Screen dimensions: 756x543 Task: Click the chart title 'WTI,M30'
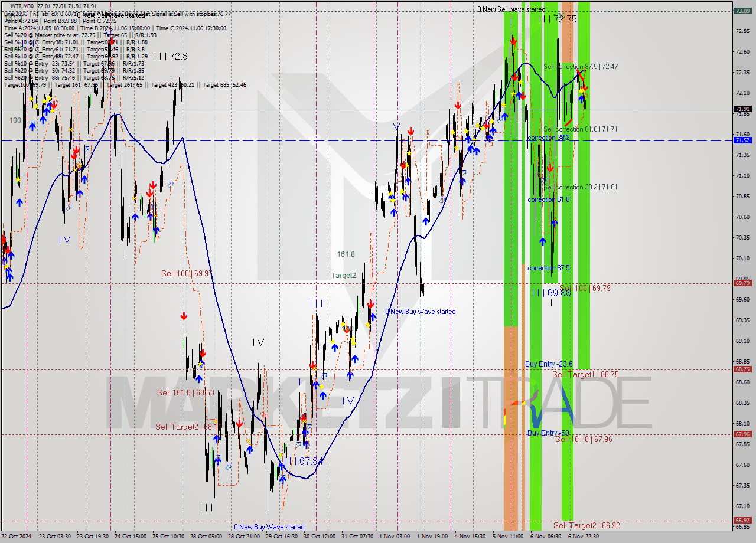[x=22, y=6]
